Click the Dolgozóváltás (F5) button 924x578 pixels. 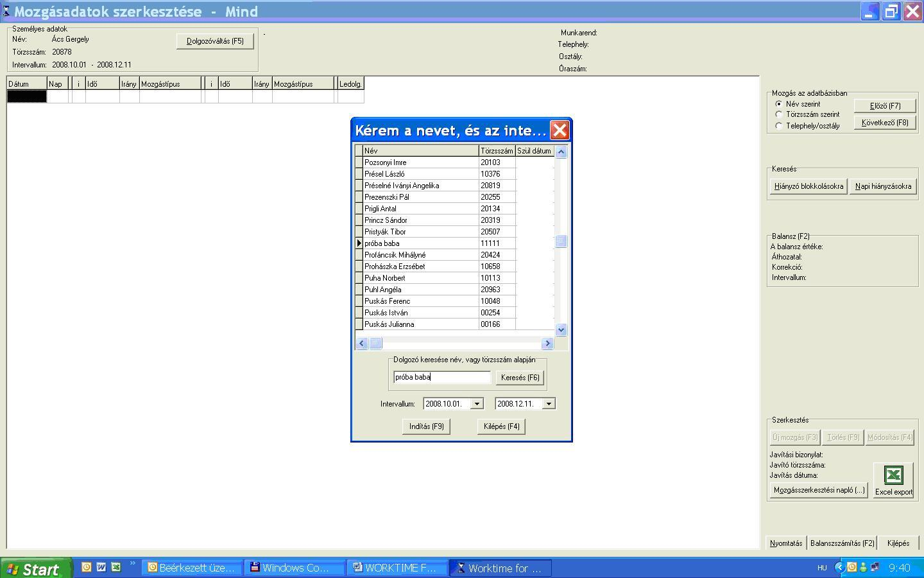coord(215,41)
